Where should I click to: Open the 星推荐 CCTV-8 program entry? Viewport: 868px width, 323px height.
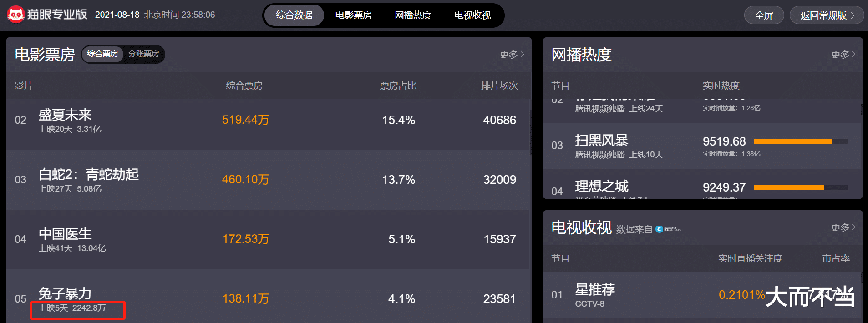point(595,290)
